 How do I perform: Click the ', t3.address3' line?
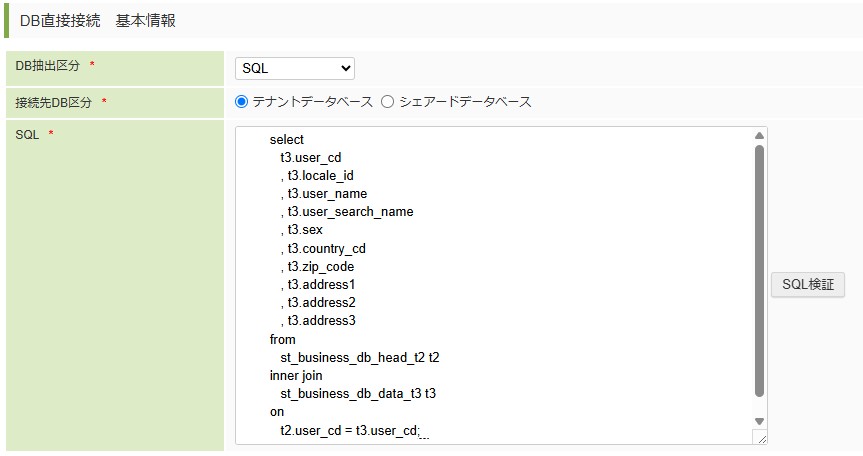[x=318, y=321]
